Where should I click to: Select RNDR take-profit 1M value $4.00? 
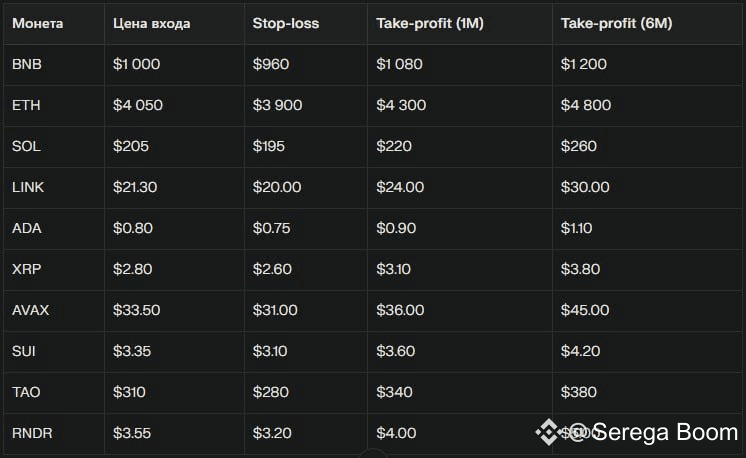coord(396,433)
